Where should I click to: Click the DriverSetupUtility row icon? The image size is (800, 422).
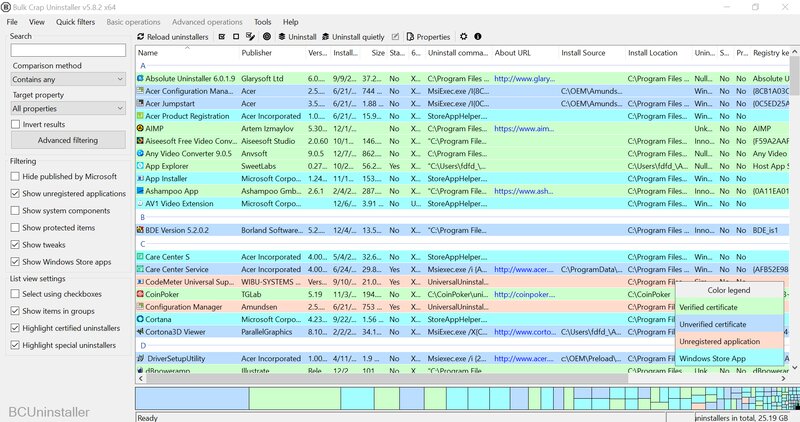click(x=140, y=359)
